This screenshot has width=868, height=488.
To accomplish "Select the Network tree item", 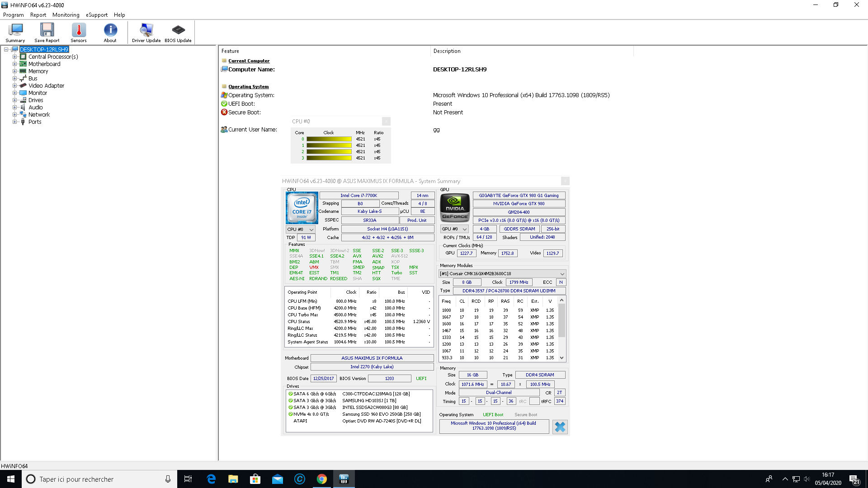I will click(39, 115).
